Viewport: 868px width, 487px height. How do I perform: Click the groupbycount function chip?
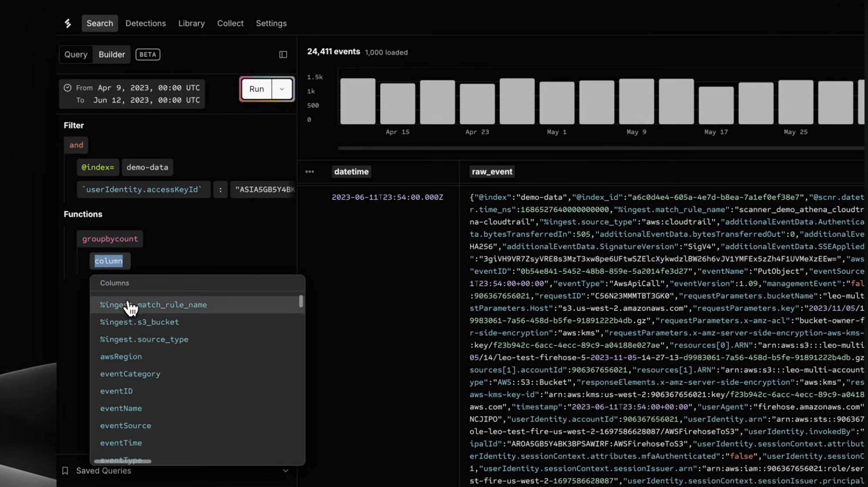pos(110,239)
